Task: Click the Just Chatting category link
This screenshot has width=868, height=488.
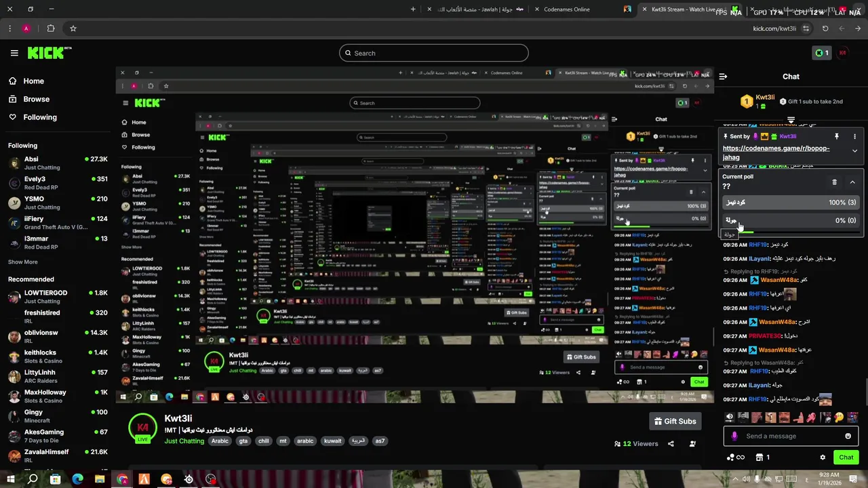Action: [x=184, y=441]
